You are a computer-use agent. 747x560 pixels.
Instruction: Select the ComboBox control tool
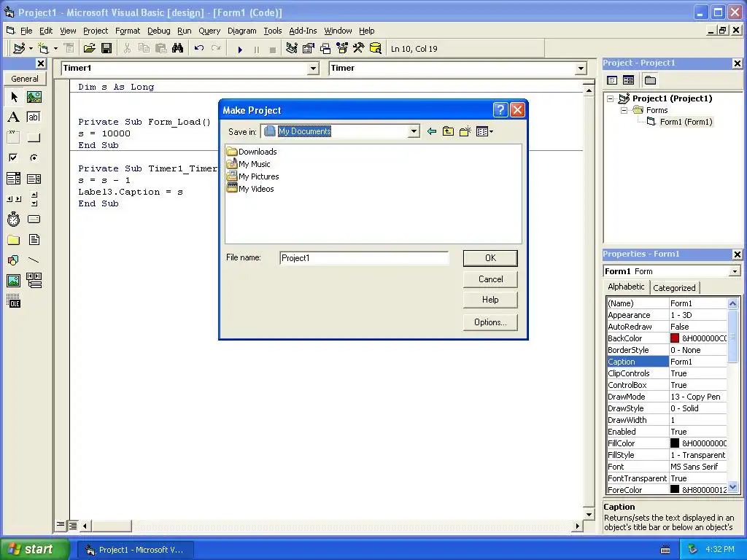click(x=14, y=179)
